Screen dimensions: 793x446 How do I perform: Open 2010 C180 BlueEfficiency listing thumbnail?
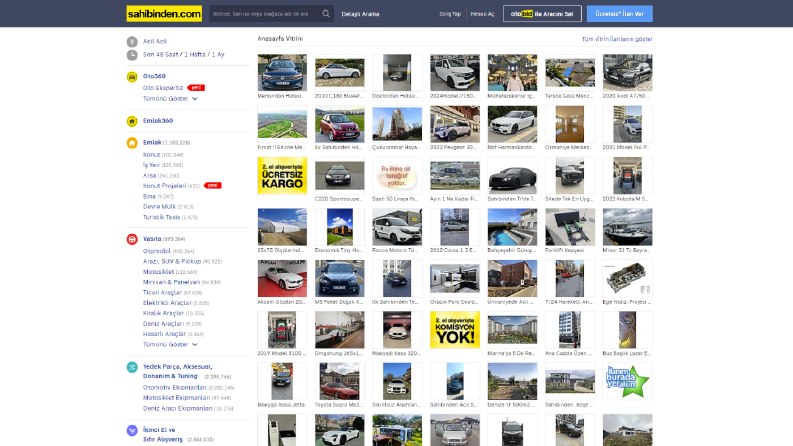(x=339, y=73)
